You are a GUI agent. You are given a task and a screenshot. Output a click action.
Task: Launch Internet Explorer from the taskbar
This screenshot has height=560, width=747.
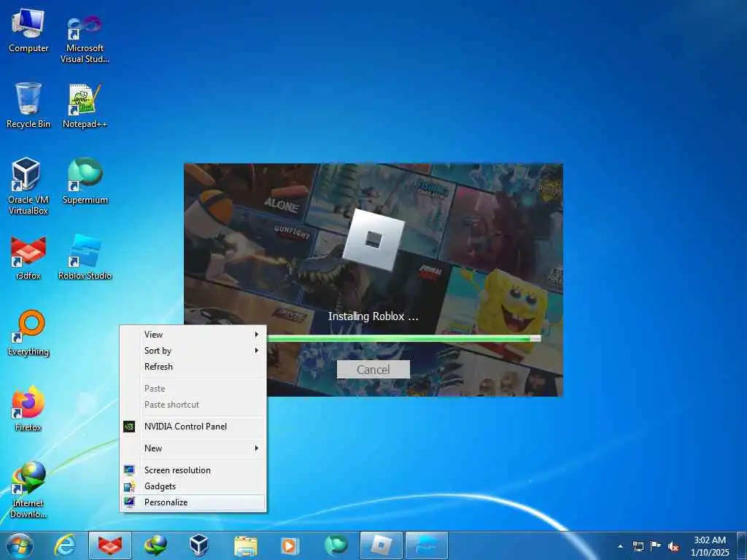(x=65, y=545)
